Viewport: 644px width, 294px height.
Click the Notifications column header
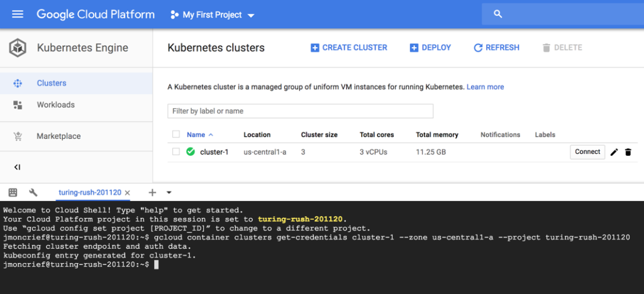pos(500,134)
